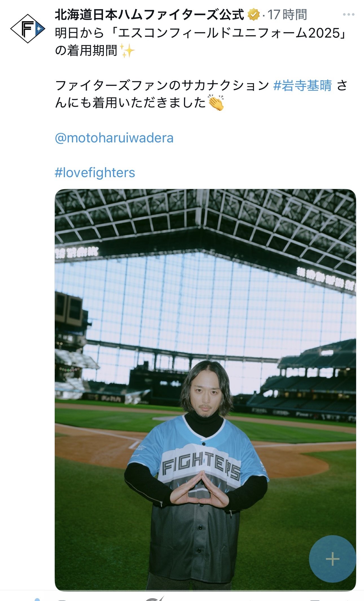Image resolution: width=364 pixels, height=601 pixels.
Task: Open the Fighters diamond logo avatar
Action: [28, 29]
